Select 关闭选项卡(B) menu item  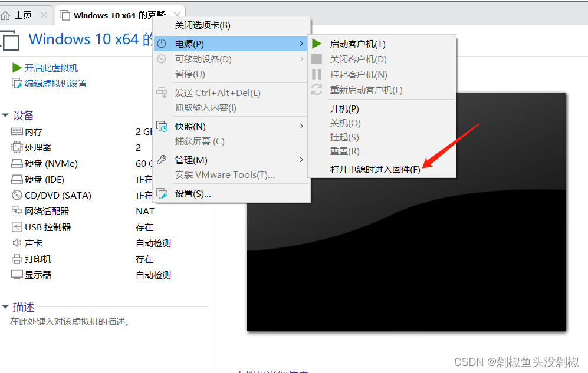coord(232,25)
